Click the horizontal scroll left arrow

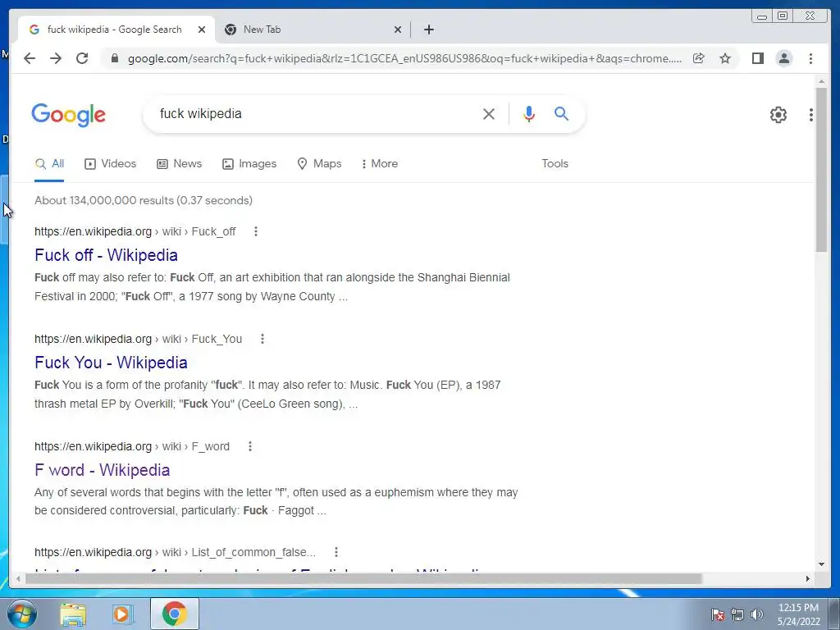pyautogui.click(x=18, y=578)
